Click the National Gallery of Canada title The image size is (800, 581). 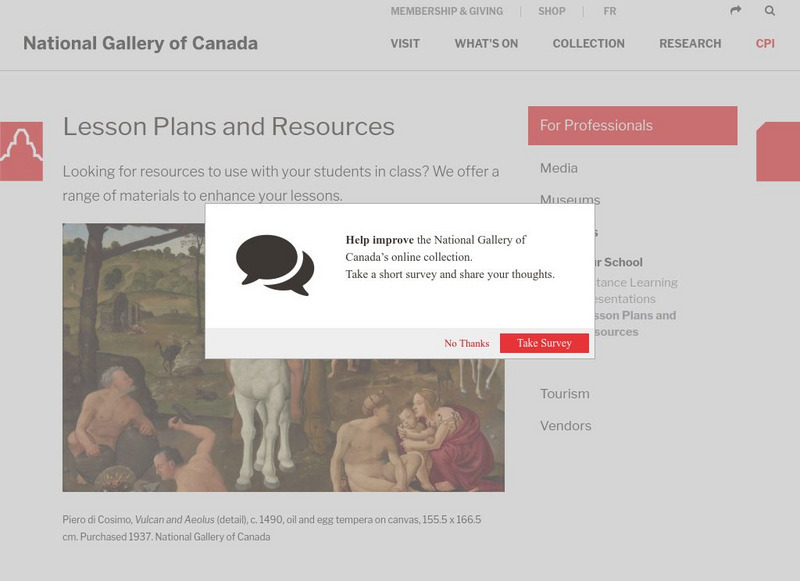[x=140, y=44]
